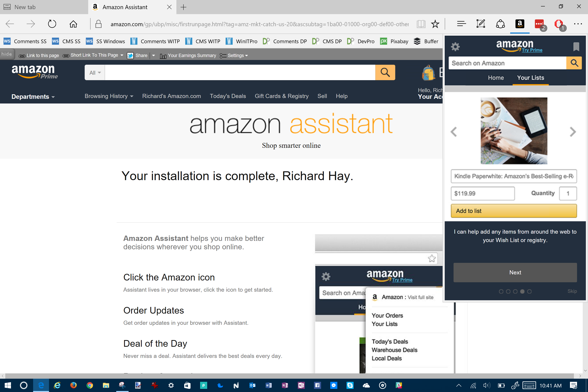Add page to favorites star
The height and width of the screenshot is (392, 588).
coord(435,24)
